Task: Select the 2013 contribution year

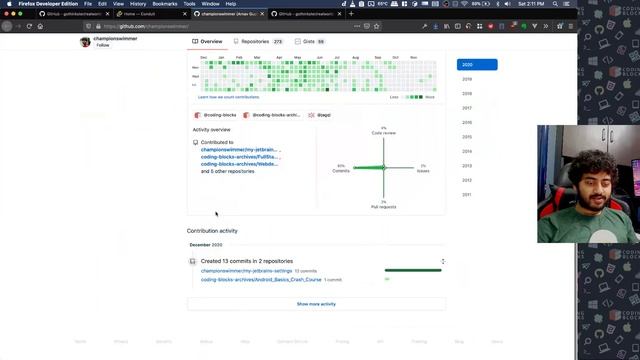Action: 467,166
